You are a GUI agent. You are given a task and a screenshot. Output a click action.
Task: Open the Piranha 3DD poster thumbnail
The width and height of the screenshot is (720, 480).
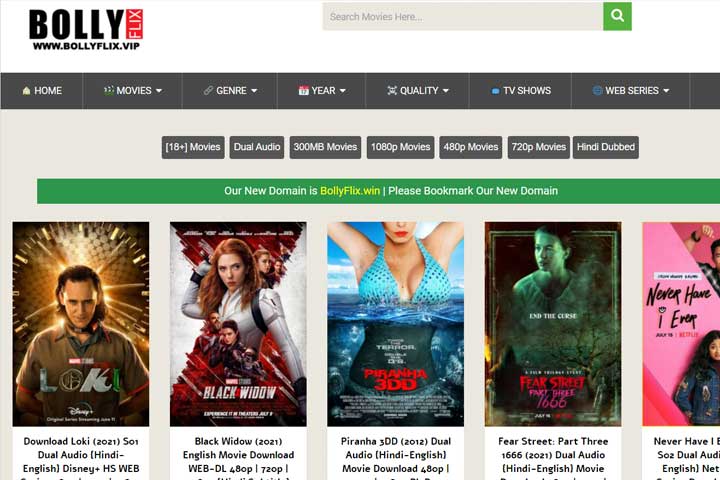click(395, 324)
